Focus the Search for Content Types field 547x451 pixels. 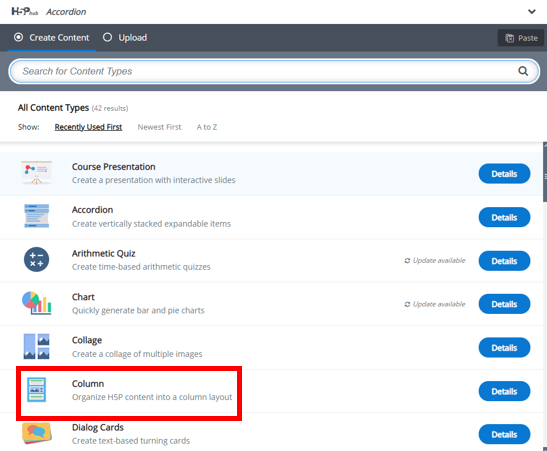click(274, 71)
